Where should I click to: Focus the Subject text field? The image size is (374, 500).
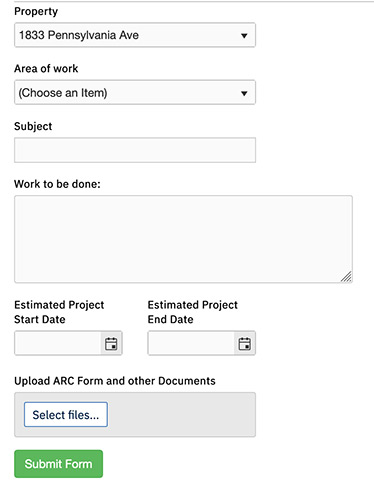135,150
